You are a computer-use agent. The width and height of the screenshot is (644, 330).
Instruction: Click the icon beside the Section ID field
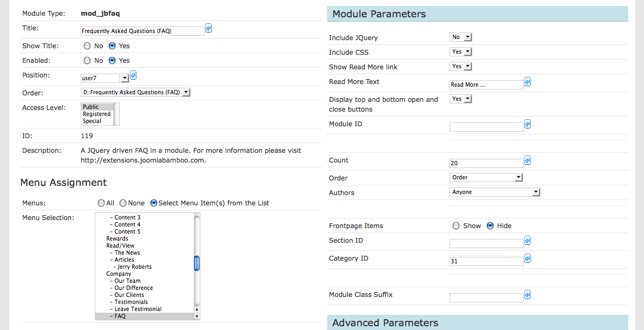(x=528, y=241)
